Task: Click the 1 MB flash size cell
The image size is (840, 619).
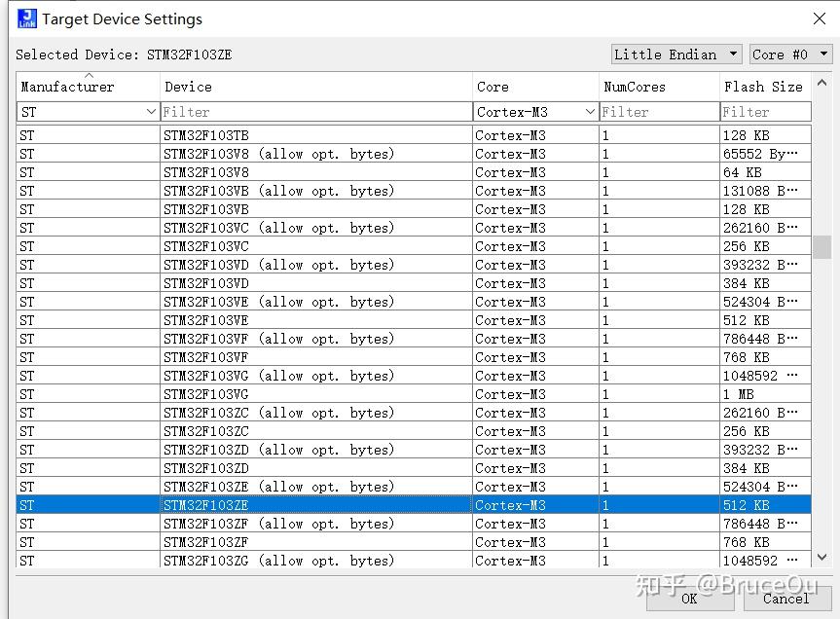Action: [x=765, y=394]
